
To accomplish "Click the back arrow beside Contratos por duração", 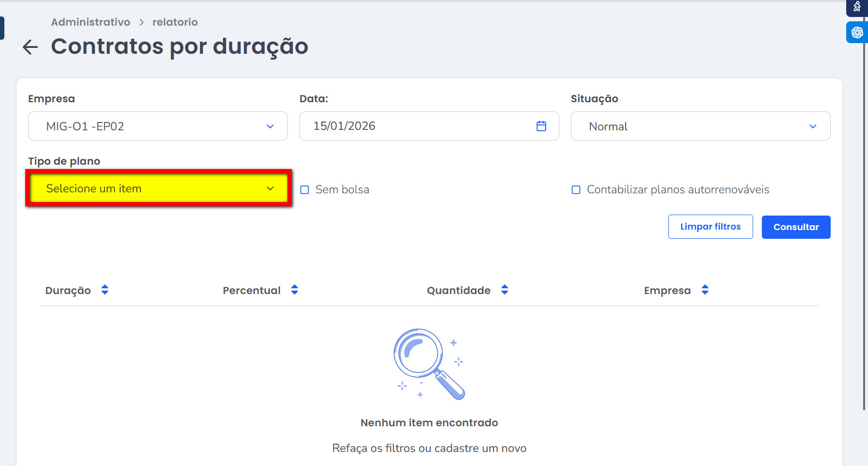I will pos(30,47).
